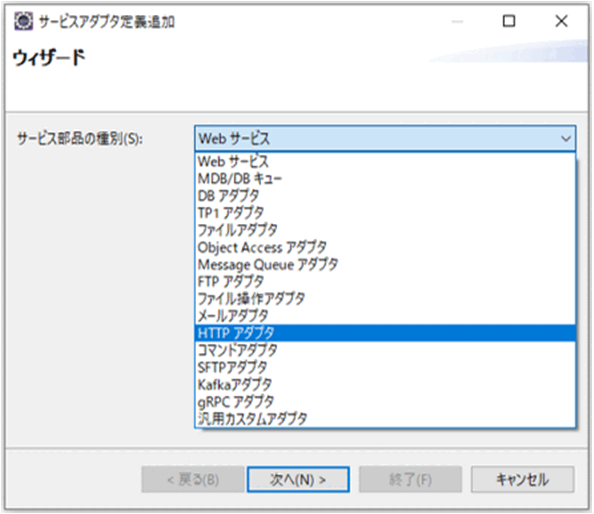Select the highlighted HTTP アダプタ item
Viewport: 594px width, 514px height.
point(385,333)
